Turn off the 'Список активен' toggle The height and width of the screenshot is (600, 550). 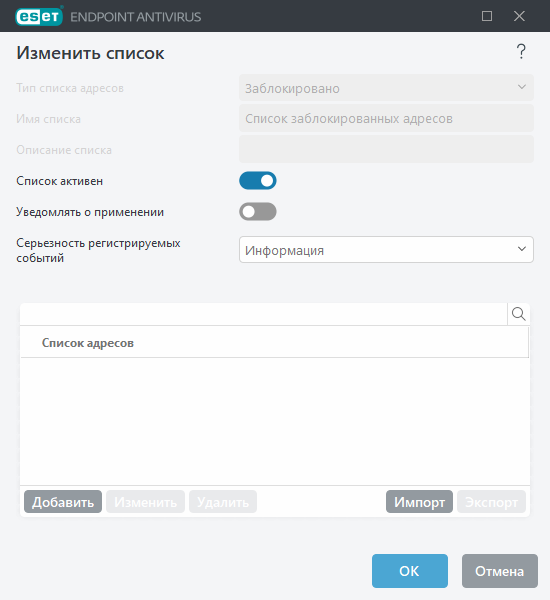tap(258, 181)
